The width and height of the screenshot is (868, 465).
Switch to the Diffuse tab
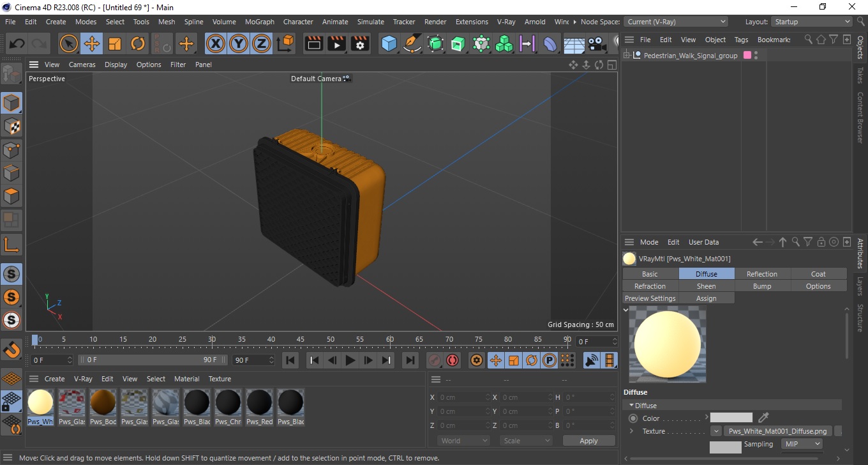click(707, 274)
